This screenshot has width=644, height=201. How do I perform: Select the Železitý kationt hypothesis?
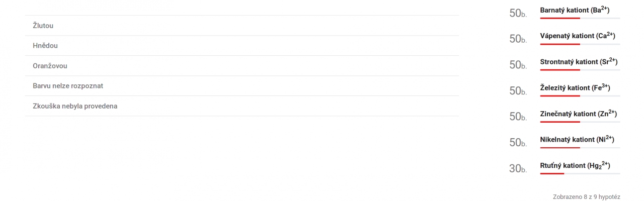575,88
